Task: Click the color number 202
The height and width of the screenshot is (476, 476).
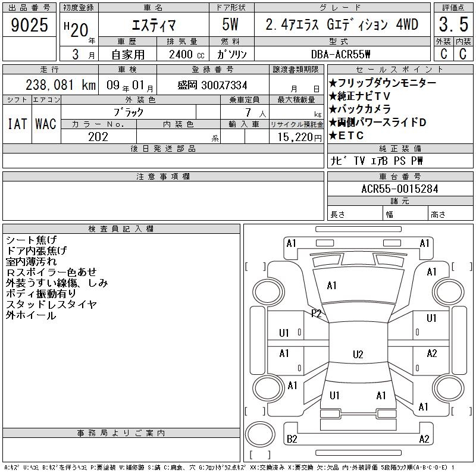Action: pos(98,137)
